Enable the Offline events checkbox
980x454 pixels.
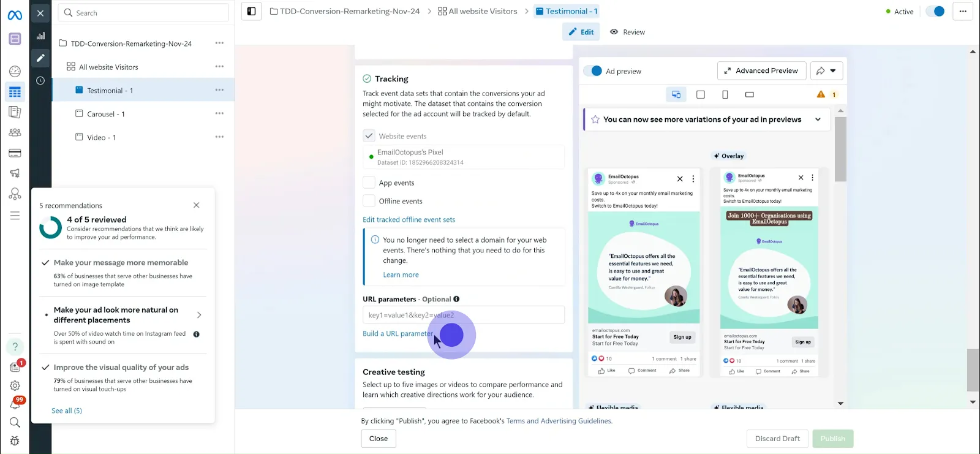(x=369, y=201)
